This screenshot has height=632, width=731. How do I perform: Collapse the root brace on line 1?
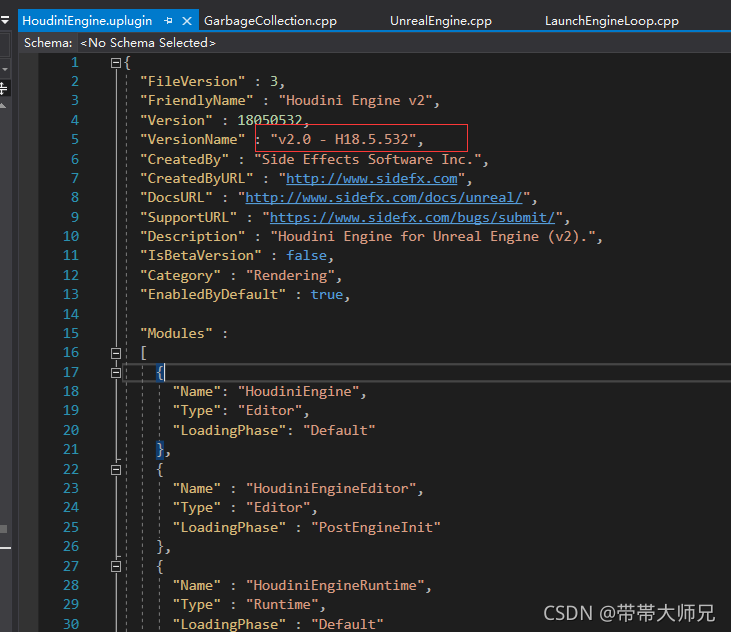pyautogui.click(x=116, y=62)
